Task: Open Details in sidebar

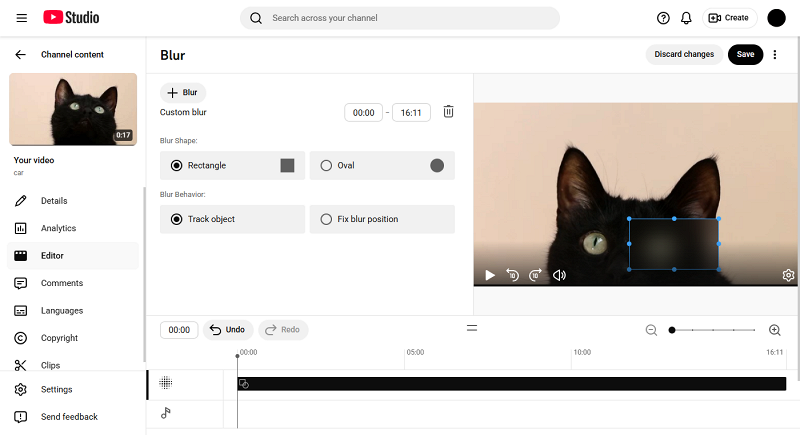Action: [x=72, y=201]
